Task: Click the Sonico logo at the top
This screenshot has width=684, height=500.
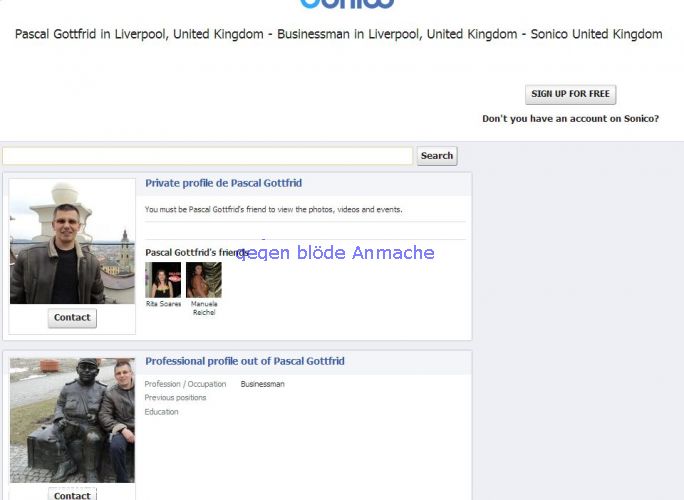Action: coord(346,4)
